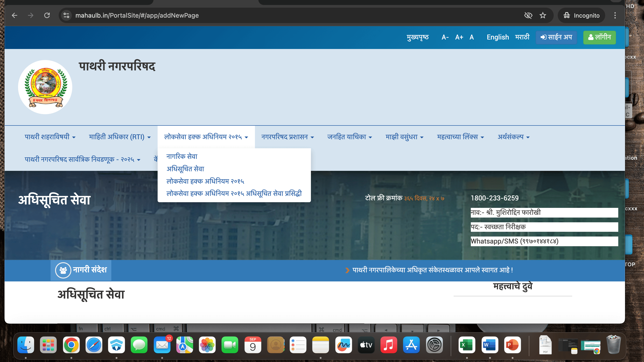Viewport: 644px width, 362px height.
Task: Expand the नगरपरिषद प्रशासन dropdown menu
Action: pos(287,137)
